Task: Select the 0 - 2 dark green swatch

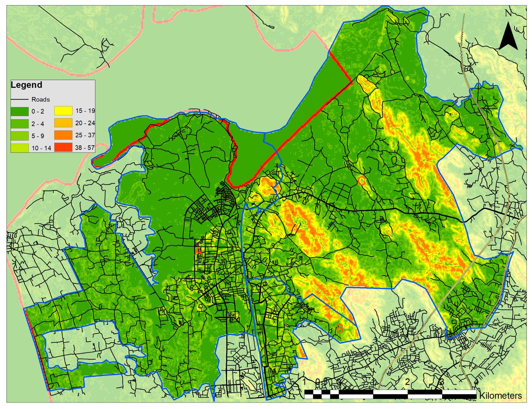Action: 19,111
